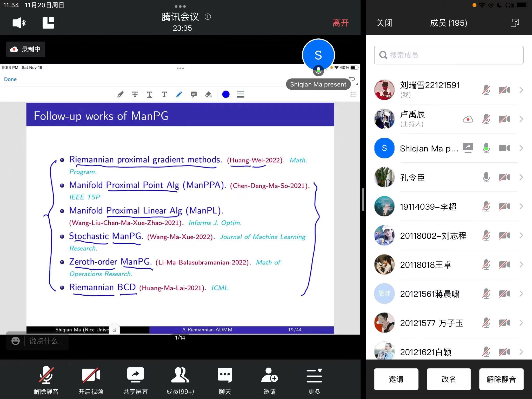Open the line thickness menu icon
The height and width of the screenshot is (399, 532).
point(241,95)
